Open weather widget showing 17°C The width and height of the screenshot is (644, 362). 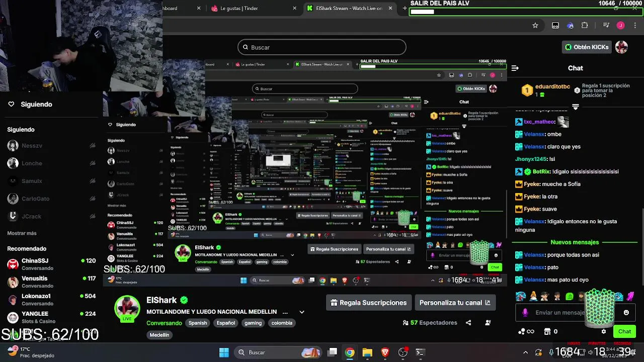click(x=30, y=352)
